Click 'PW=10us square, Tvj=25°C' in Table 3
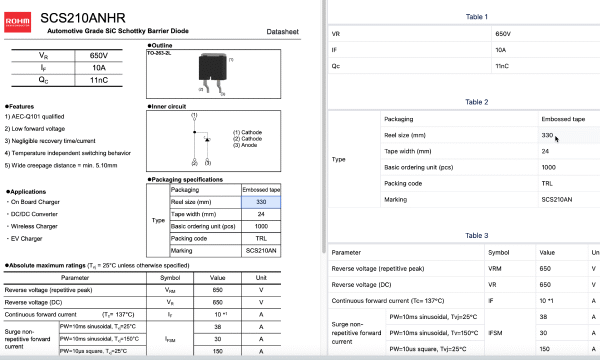The height and width of the screenshot is (360, 600). point(428,349)
